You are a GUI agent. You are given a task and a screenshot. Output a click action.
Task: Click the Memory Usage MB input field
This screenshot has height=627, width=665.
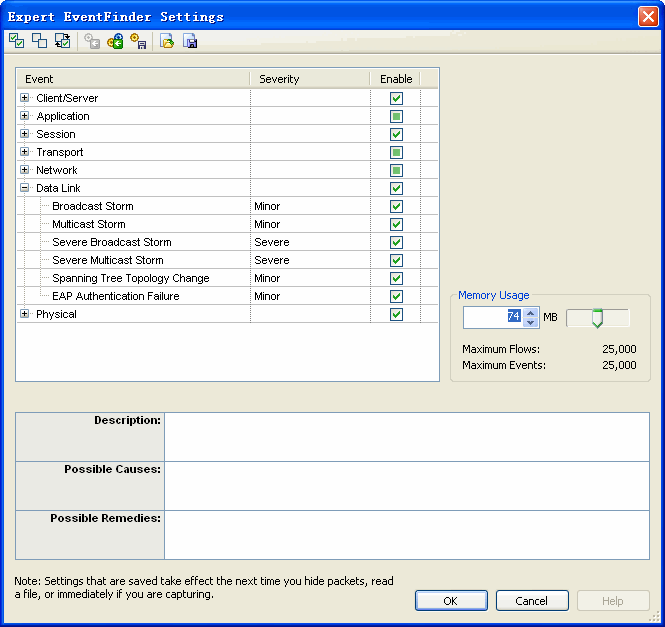[x=492, y=317]
